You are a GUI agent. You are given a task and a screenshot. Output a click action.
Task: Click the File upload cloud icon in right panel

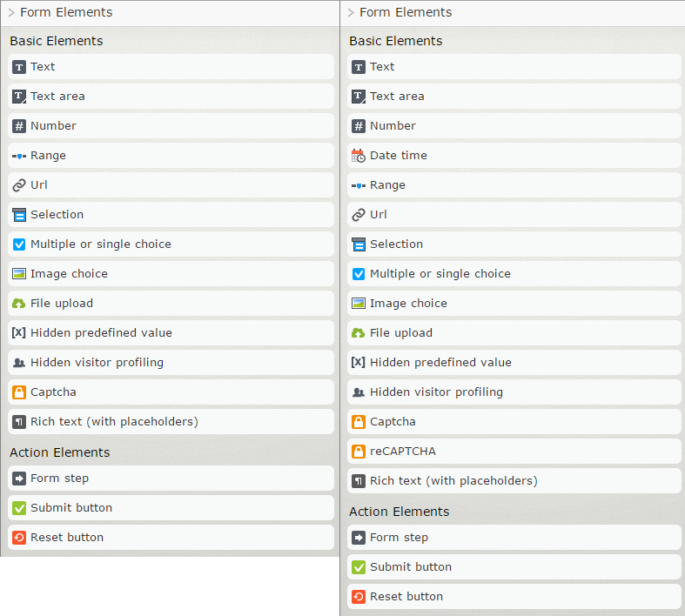tap(358, 333)
